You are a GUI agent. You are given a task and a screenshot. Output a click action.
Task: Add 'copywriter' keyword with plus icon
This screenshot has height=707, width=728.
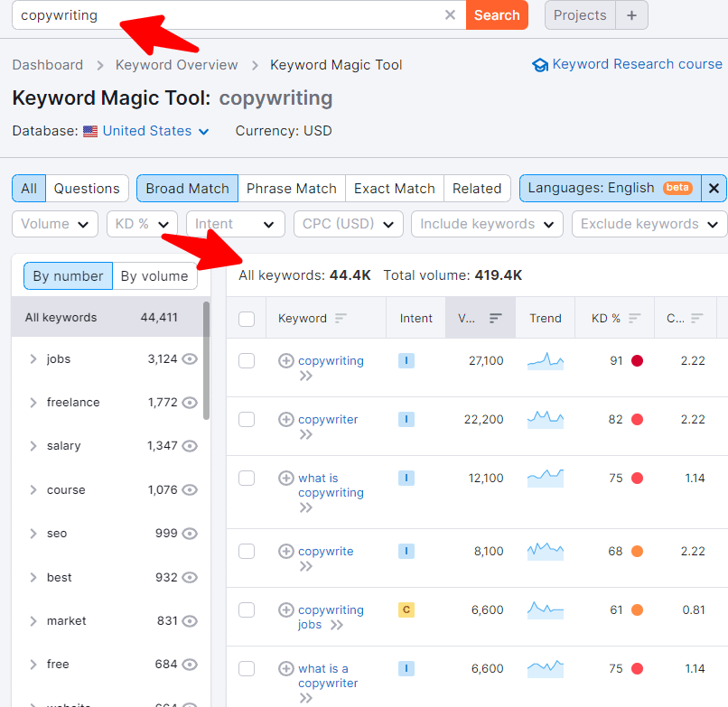286,419
